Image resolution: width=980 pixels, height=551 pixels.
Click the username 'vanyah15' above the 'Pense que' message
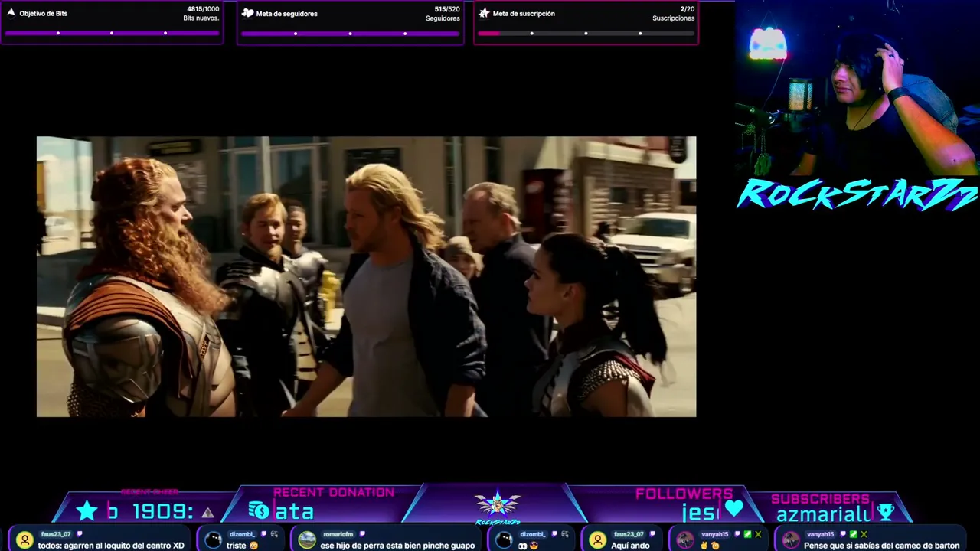click(x=819, y=534)
